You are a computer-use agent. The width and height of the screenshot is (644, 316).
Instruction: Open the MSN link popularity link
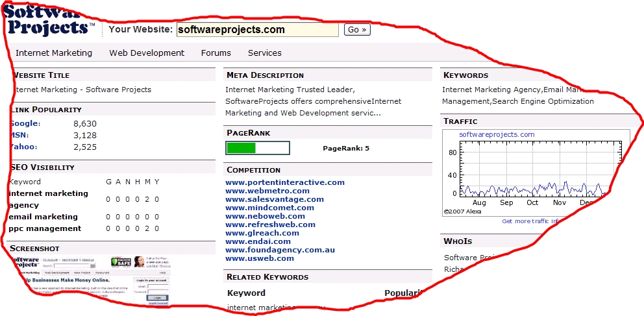coord(19,136)
